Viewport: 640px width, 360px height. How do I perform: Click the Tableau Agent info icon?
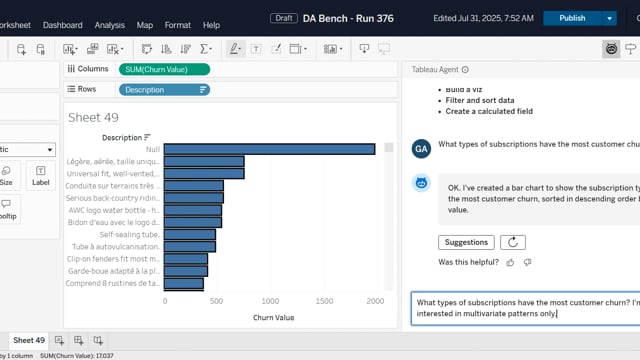tap(465, 70)
